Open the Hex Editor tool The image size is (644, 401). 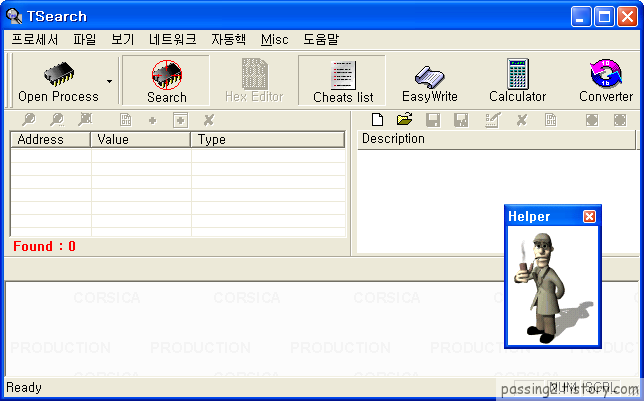point(254,81)
